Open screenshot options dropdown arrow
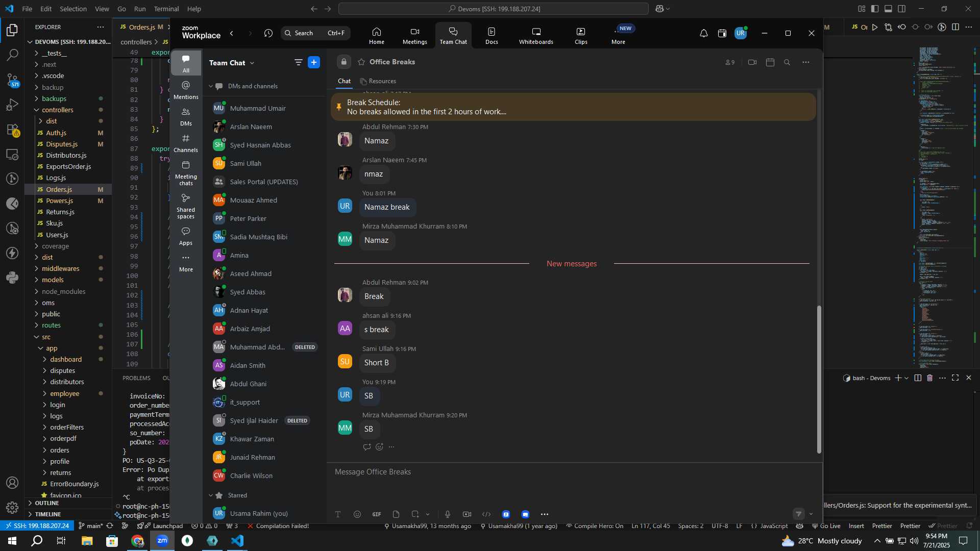Image resolution: width=980 pixels, height=551 pixels. (428, 514)
